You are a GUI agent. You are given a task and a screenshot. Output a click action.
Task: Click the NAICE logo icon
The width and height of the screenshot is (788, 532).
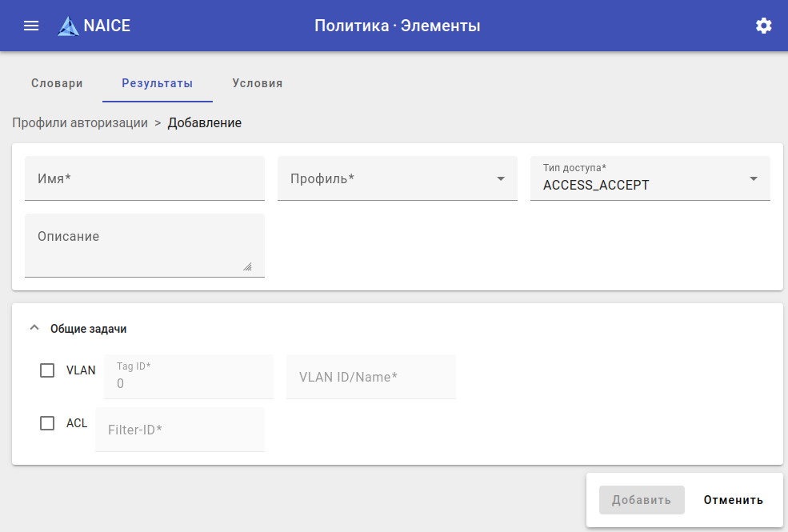pyautogui.click(x=69, y=26)
